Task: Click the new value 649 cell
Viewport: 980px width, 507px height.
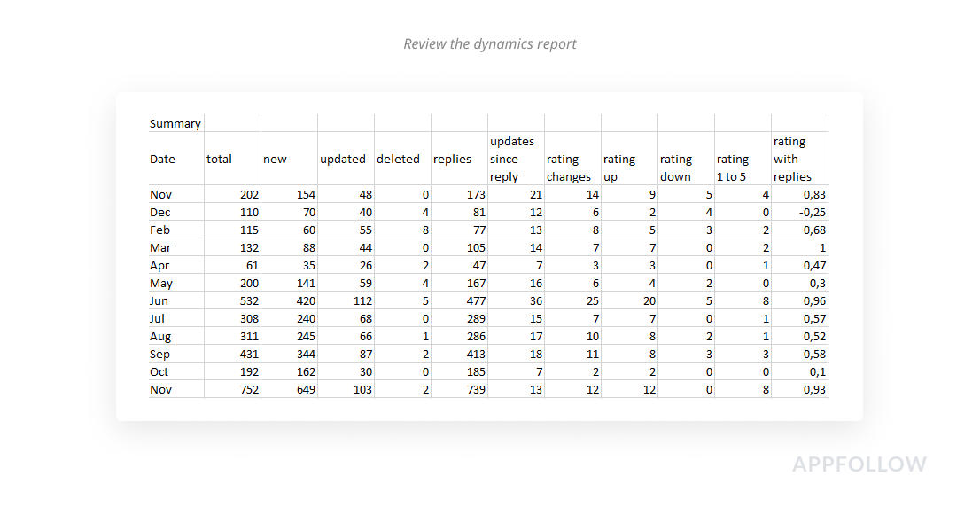Action: [290, 389]
